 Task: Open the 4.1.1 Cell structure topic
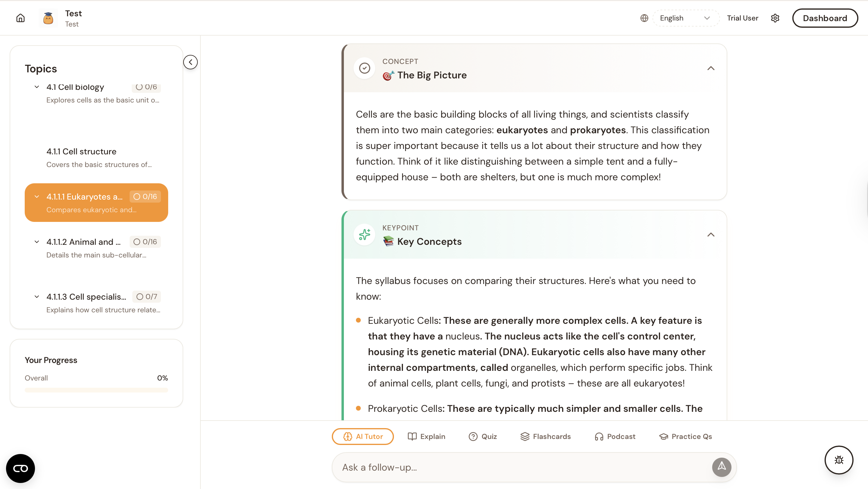[81, 151]
